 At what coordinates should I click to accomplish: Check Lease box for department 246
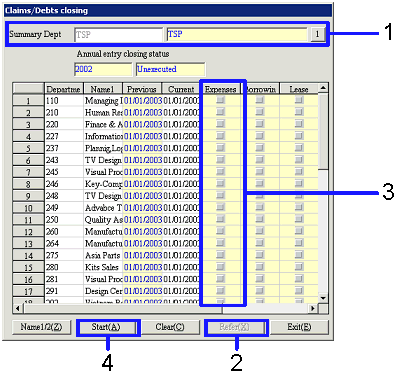(x=299, y=184)
